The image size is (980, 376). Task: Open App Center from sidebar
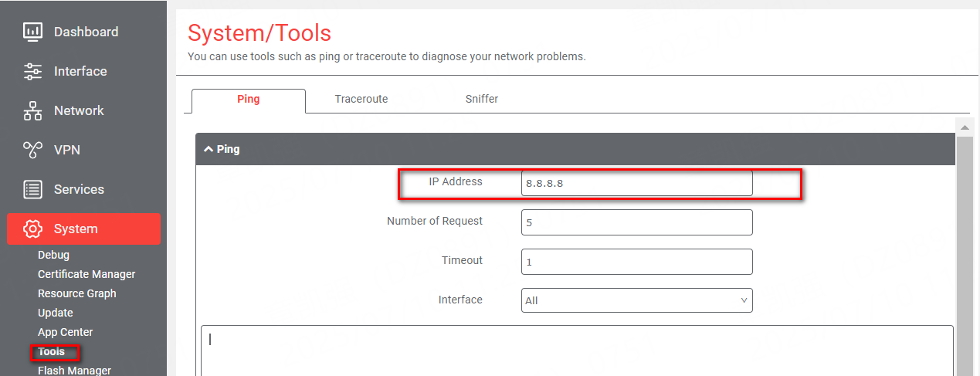[66, 332]
